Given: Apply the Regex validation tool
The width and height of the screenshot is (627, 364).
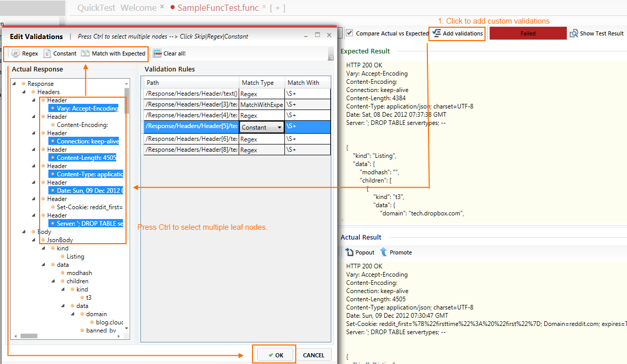Looking at the screenshot, I should click(x=25, y=53).
